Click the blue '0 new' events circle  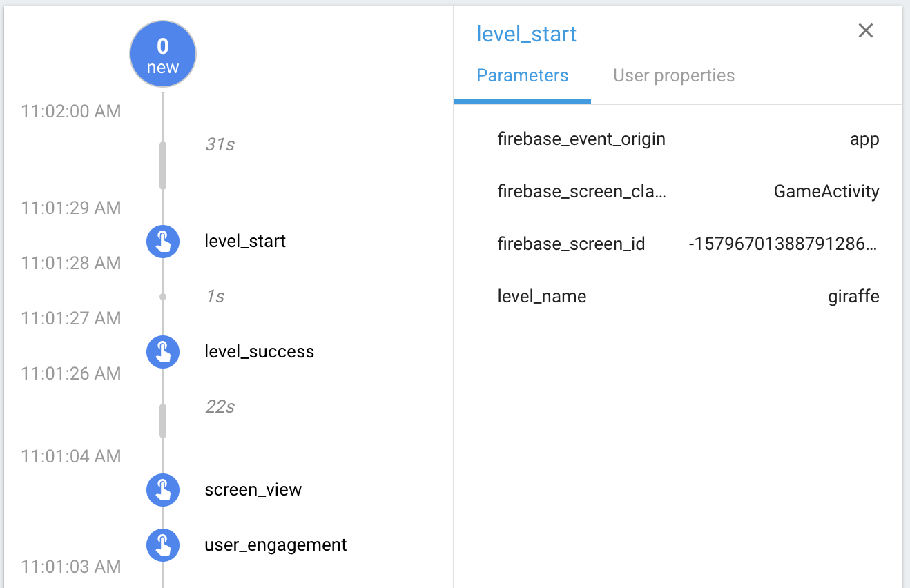coord(163,55)
